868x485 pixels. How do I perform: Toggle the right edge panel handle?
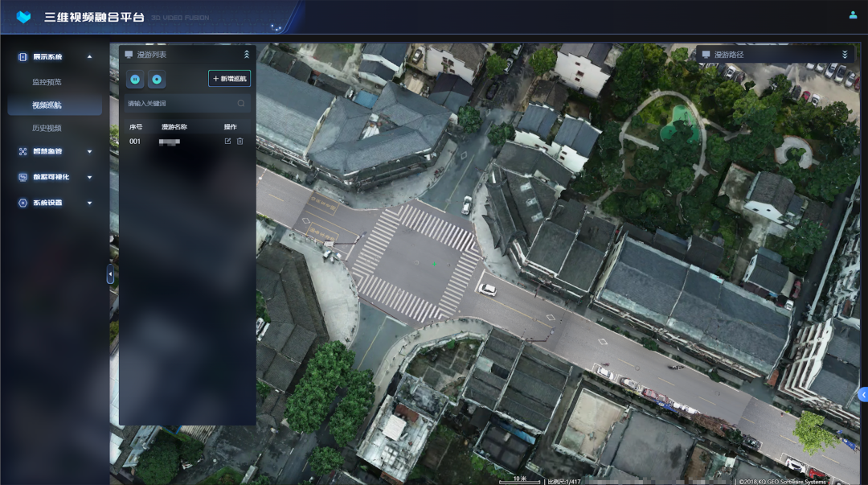(x=863, y=394)
